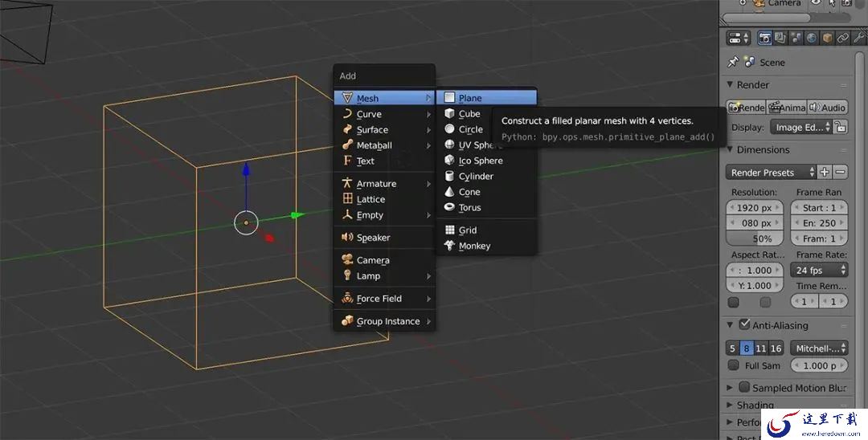Click the Circle icon in Mesh submenu

coord(449,128)
